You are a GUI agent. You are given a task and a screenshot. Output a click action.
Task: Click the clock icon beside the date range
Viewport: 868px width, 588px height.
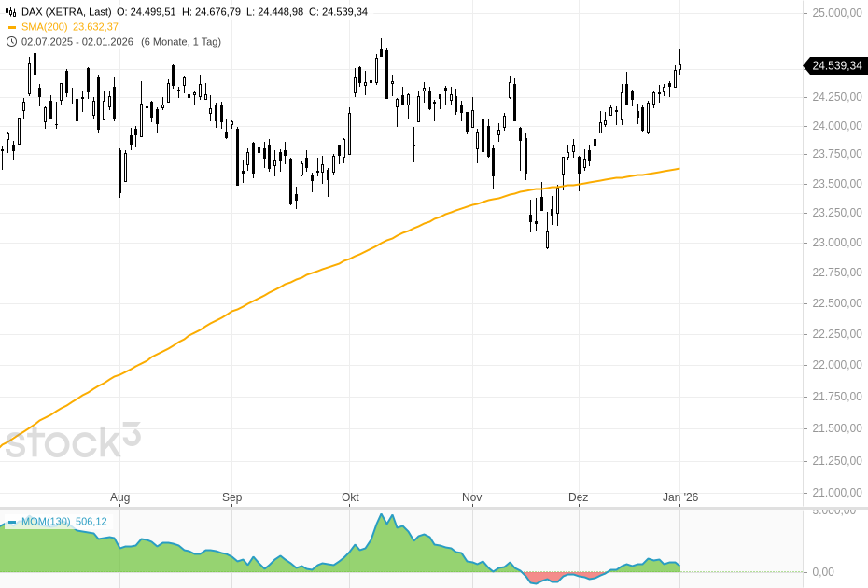(x=11, y=41)
